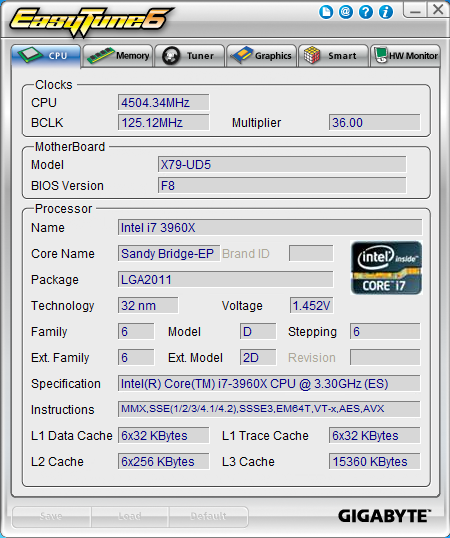The height and width of the screenshot is (538, 450).
Task: Select the CPU tab
Action: [x=46, y=56]
